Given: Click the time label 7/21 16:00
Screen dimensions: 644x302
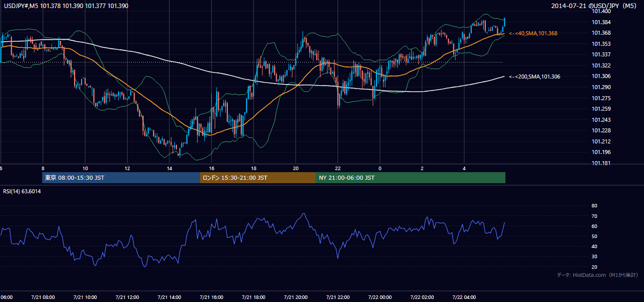Looking at the screenshot, I should click(x=211, y=297).
